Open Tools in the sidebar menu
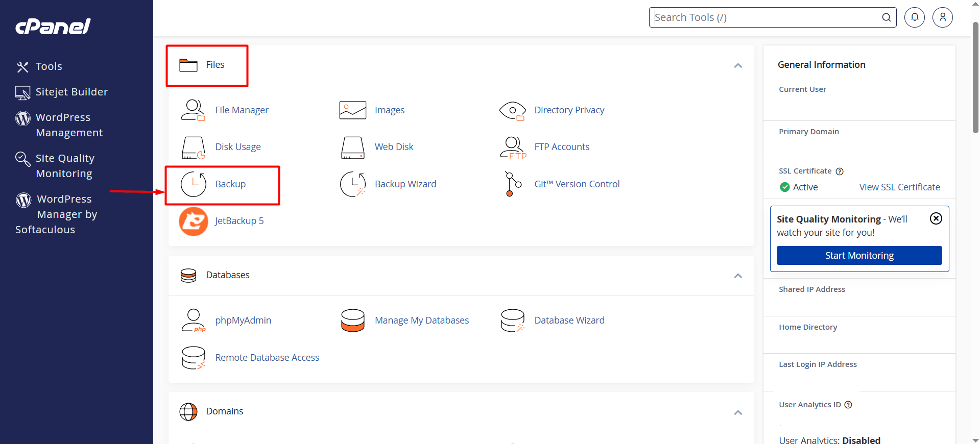 coord(49,66)
